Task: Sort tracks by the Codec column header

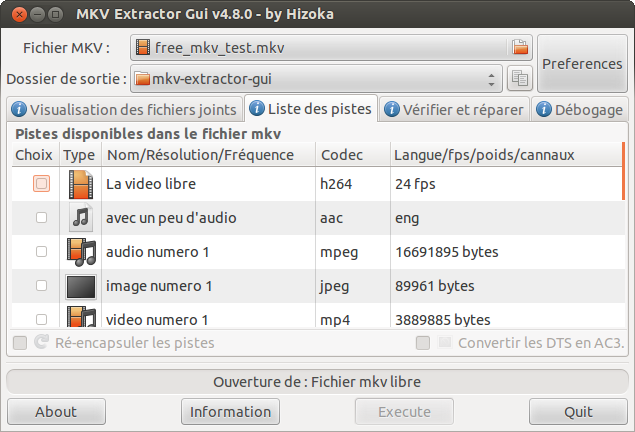Action: (x=342, y=155)
